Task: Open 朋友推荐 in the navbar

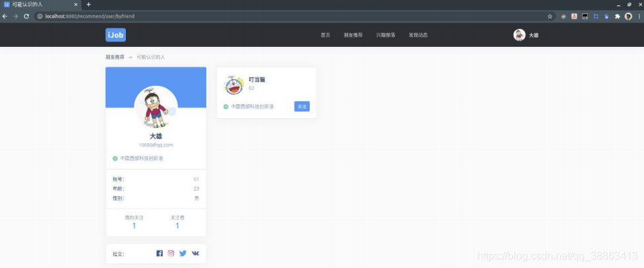Action: 353,35
